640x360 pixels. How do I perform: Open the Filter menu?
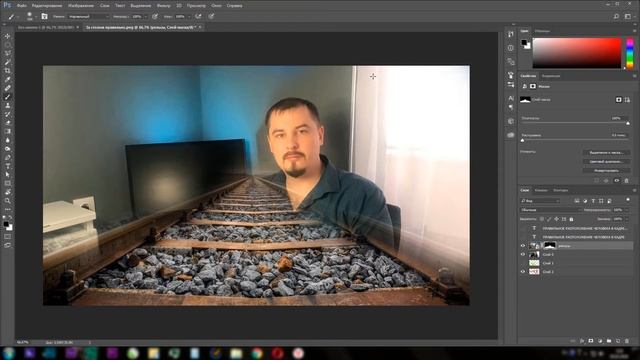click(164, 6)
